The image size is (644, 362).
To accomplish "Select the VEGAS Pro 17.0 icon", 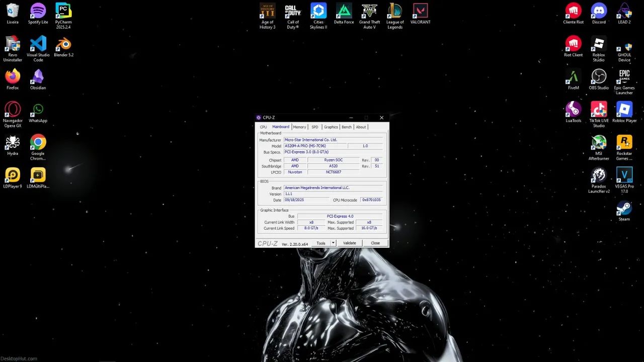I will [x=624, y=180].
